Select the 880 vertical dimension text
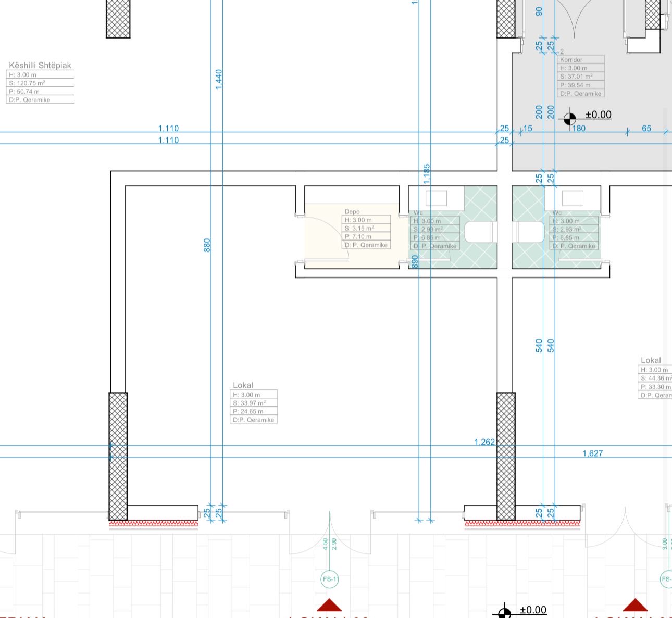 click(207, 245)
